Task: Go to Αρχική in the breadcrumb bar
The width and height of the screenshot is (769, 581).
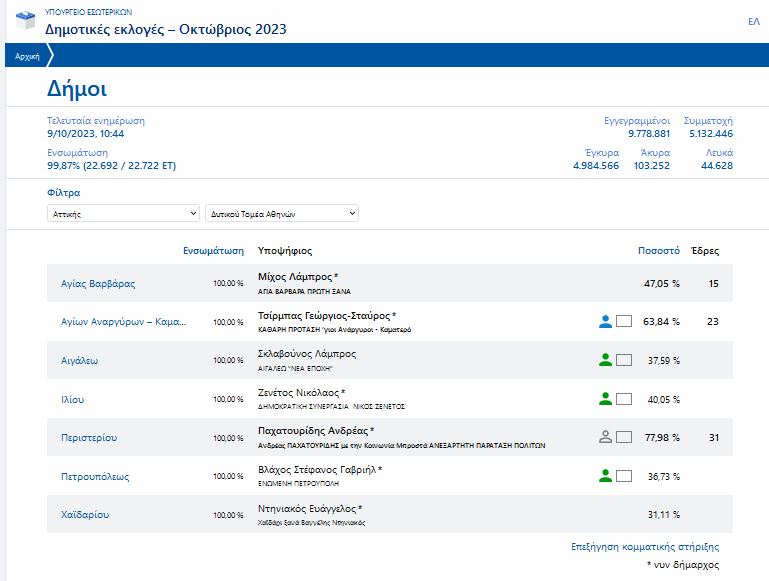Action: (27, 57)
